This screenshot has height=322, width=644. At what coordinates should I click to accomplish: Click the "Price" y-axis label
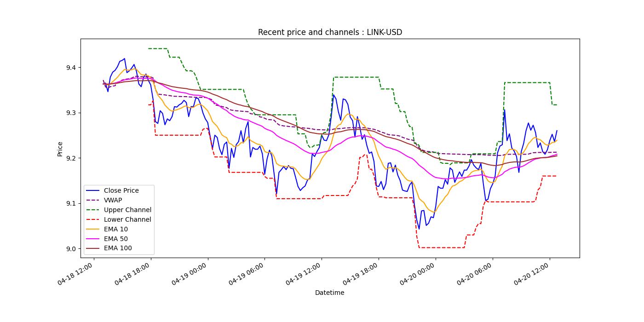click(60, 149)
